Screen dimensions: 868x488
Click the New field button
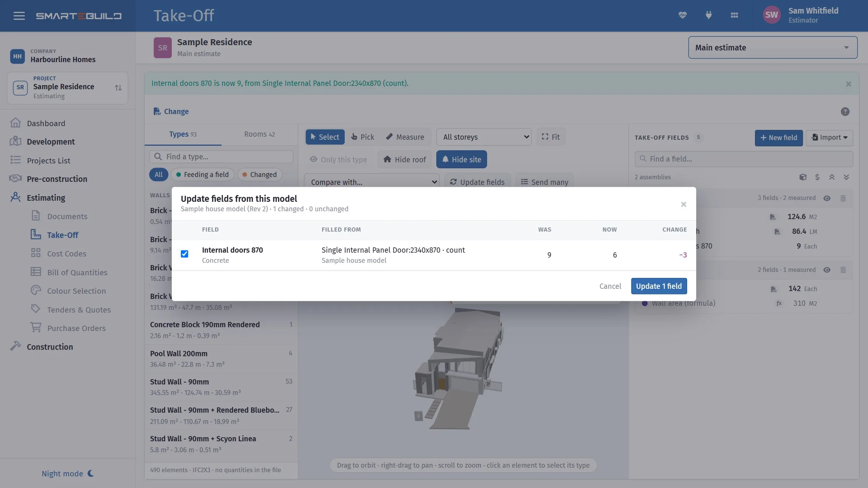pos(779,137)
